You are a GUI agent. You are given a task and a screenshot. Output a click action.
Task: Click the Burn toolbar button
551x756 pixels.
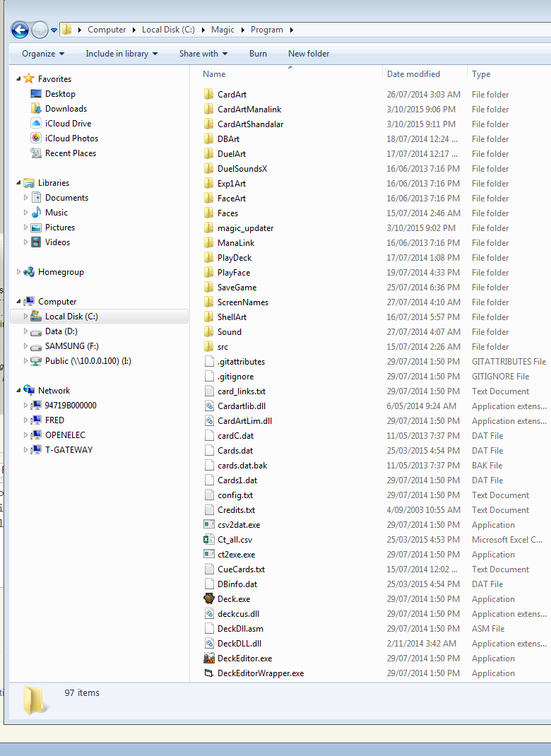click(258, 54)
